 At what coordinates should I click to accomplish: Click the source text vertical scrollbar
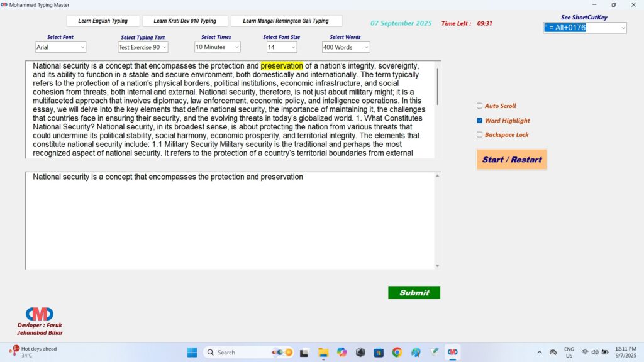[437, 87]
